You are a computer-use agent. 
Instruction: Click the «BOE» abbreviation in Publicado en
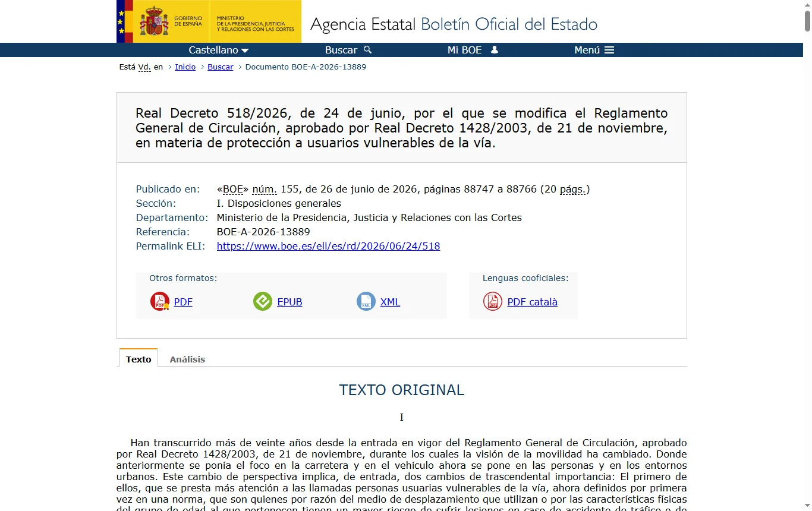pyautogui.click(x=233, y=189)
